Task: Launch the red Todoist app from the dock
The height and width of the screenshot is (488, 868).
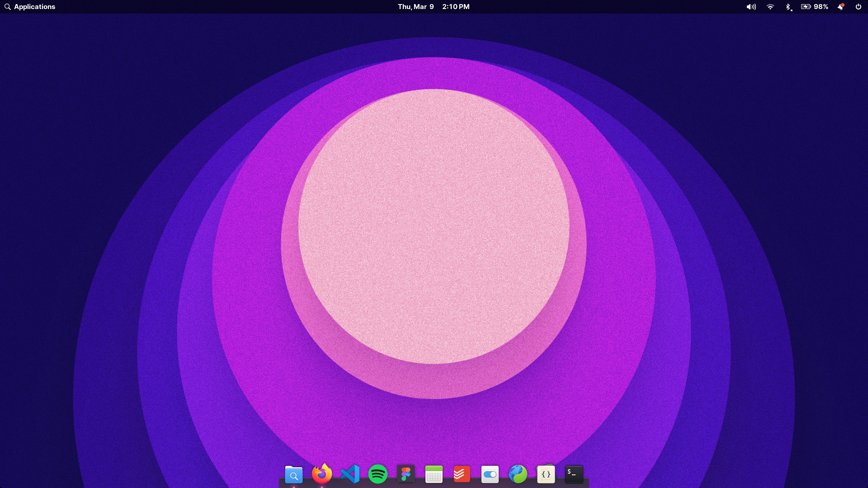Action: click(x=462, y=474)
